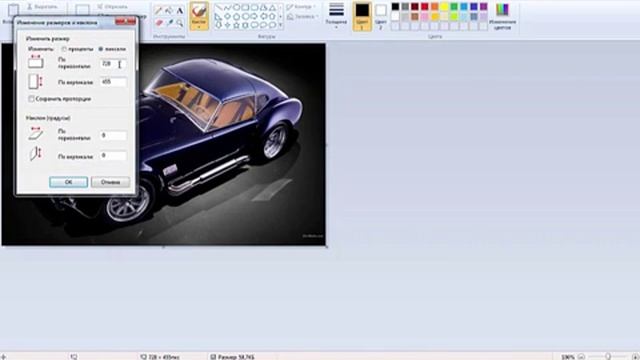Select the Text tool letter A
640x360 pixels.
(x=180, y=11)
